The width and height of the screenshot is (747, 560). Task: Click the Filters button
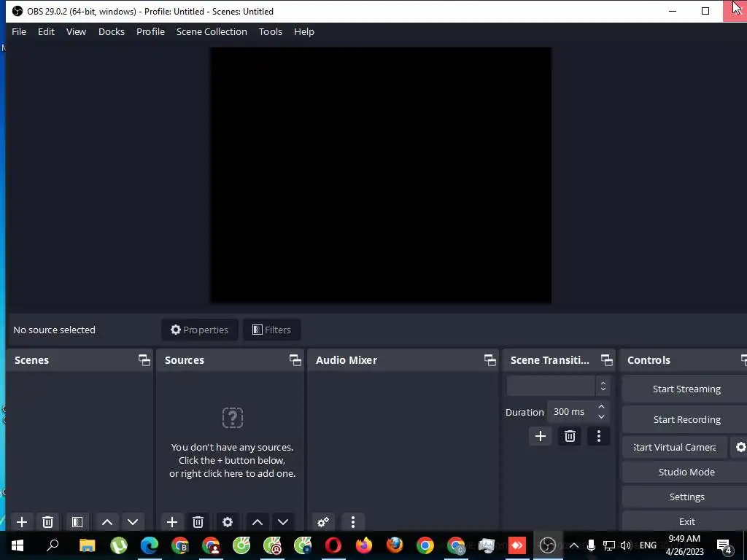[272, 330]
